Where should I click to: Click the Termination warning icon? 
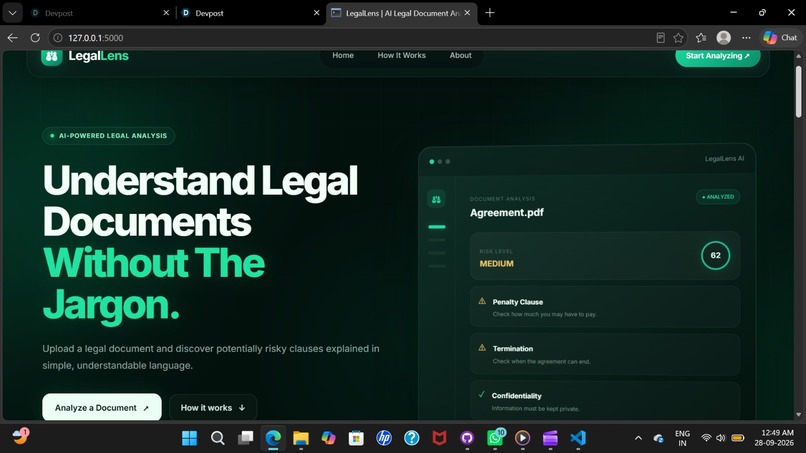point(482,348)
